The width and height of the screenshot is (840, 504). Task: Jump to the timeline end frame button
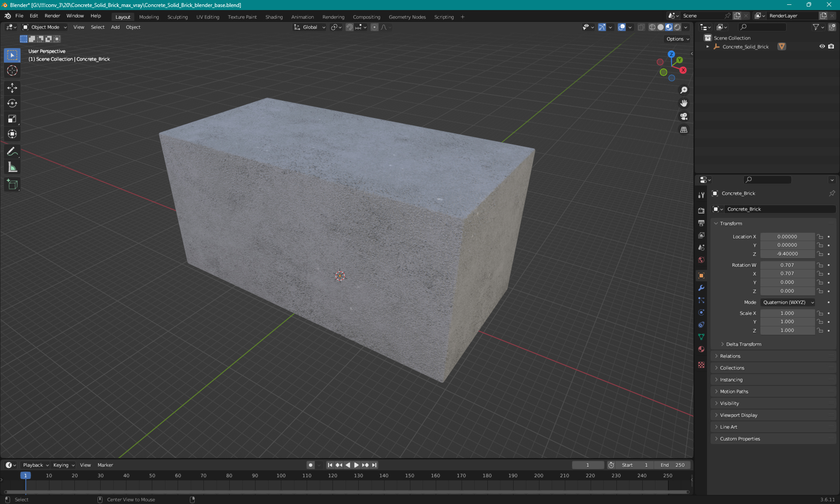[x=374, y=465]
